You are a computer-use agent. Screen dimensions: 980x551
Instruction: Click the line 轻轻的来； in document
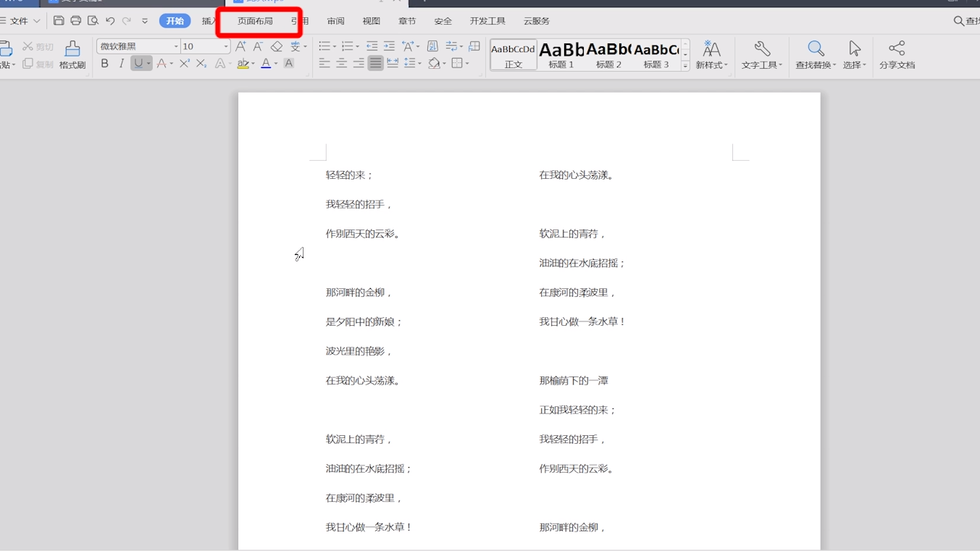click(x=349, y=174)
